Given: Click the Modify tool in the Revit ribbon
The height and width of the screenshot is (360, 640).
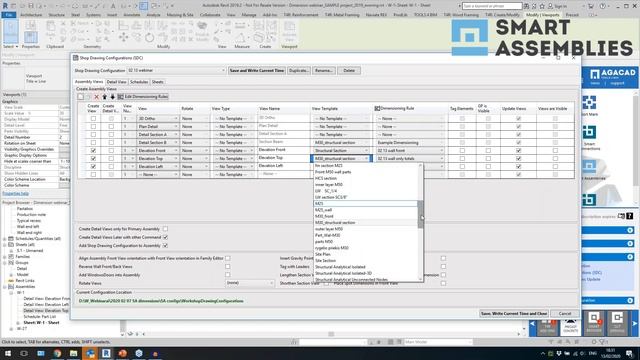Looking at the screenshot, I should [11, 32].
